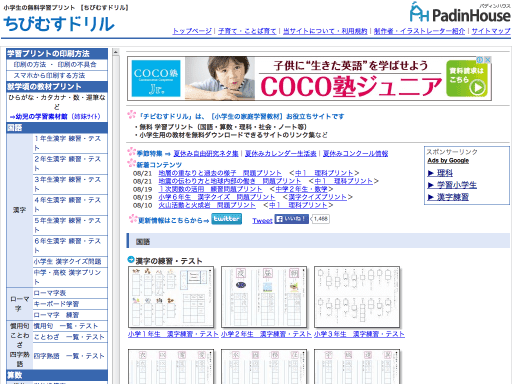512x384 pixels.
Task: Click the COCO塾 Jr. blue logo
Action: 156,78
